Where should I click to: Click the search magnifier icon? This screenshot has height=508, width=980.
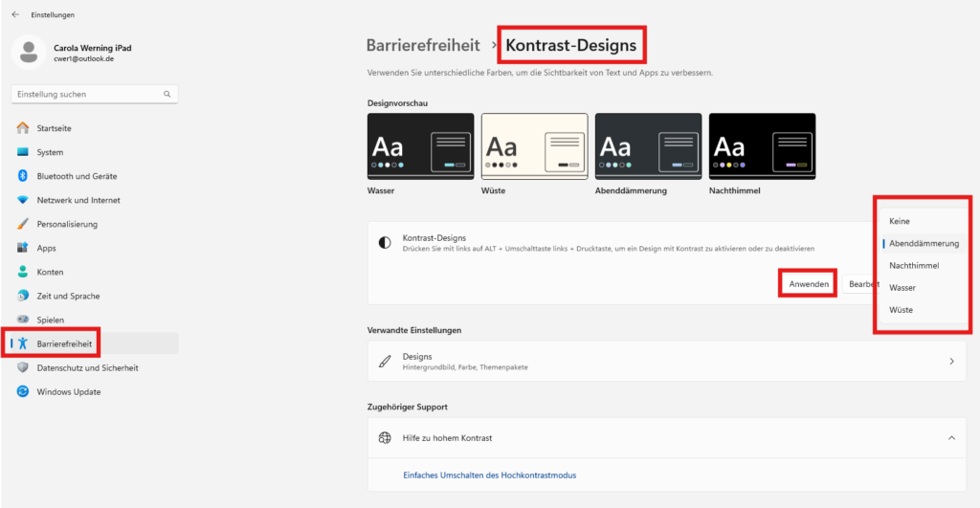[167, 95]
